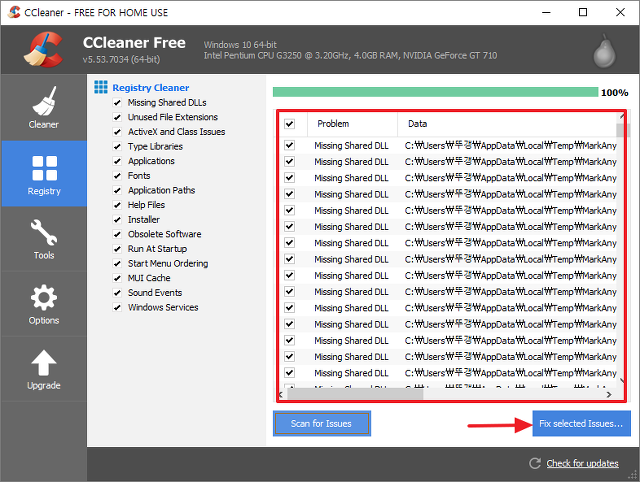Image resolution: width=640 pixels, height=482 pixels.
Task: Click the Data column header
Action: pyautogui.click(x=507, y=124)
